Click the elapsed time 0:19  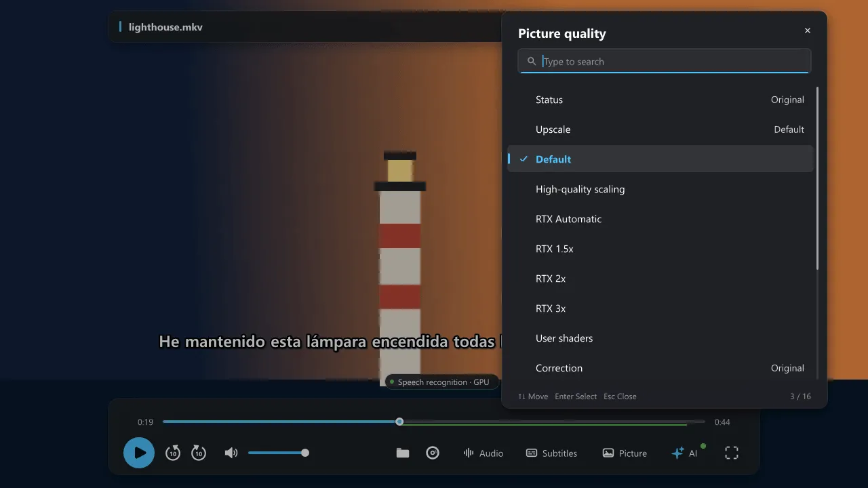point(145,422)
